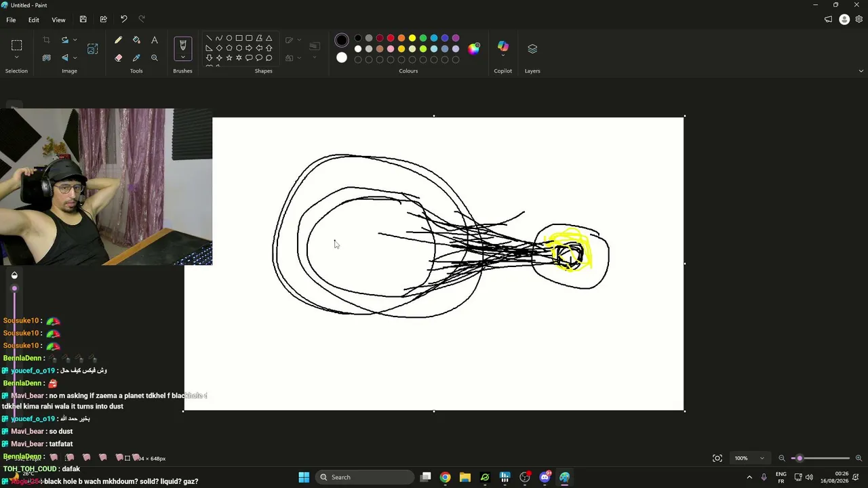
Task: Select the Curve shape
Action: pyautogui.click(x=219, y=38)
